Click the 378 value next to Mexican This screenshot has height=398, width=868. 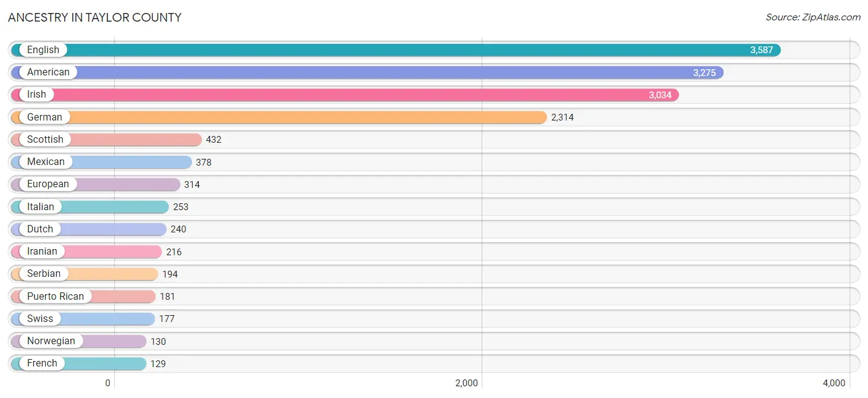point(204,162)
